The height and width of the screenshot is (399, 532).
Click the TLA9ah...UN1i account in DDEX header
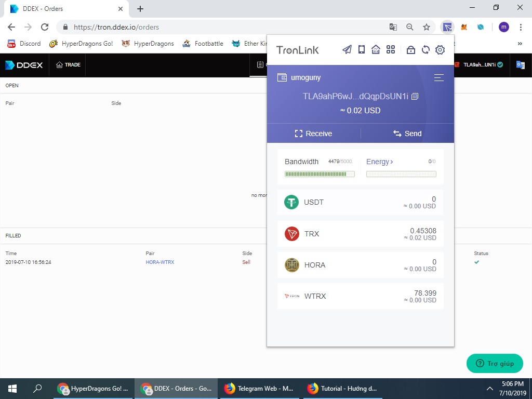tap(479, 64)
